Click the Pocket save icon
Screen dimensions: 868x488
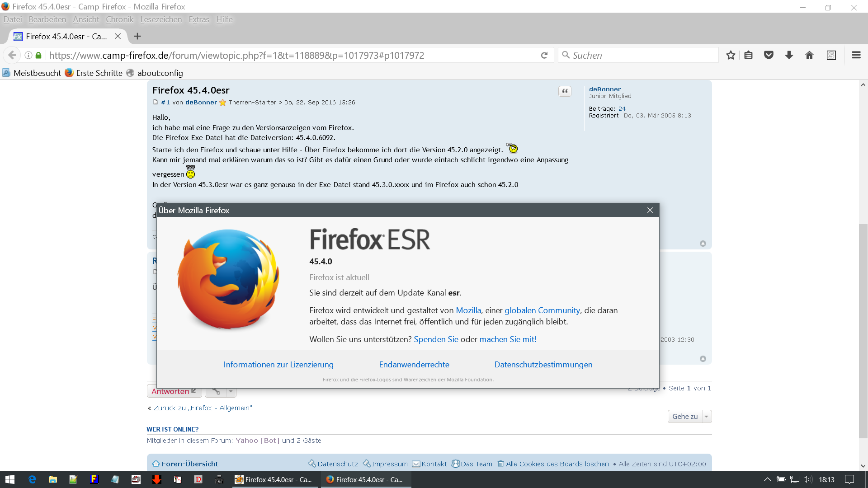point(769,55)
